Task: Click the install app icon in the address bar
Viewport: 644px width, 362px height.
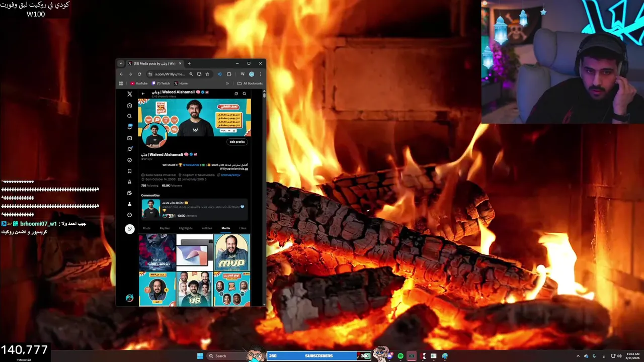Action: point(199,74)
